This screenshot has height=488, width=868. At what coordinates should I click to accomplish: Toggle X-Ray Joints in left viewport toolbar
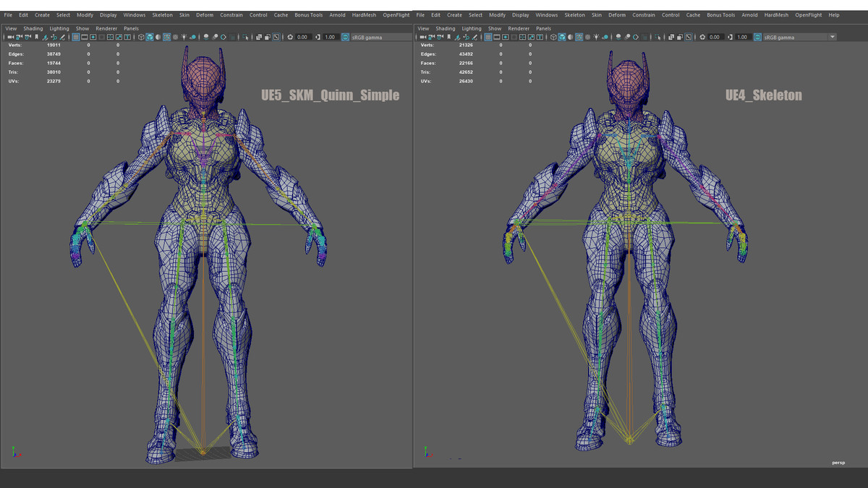(276, 37)
